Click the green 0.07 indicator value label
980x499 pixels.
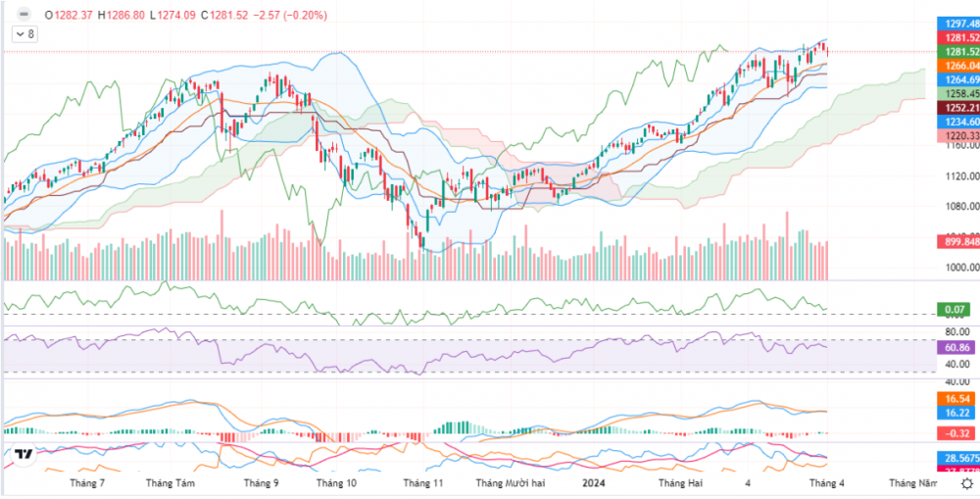tap(957, 310)
